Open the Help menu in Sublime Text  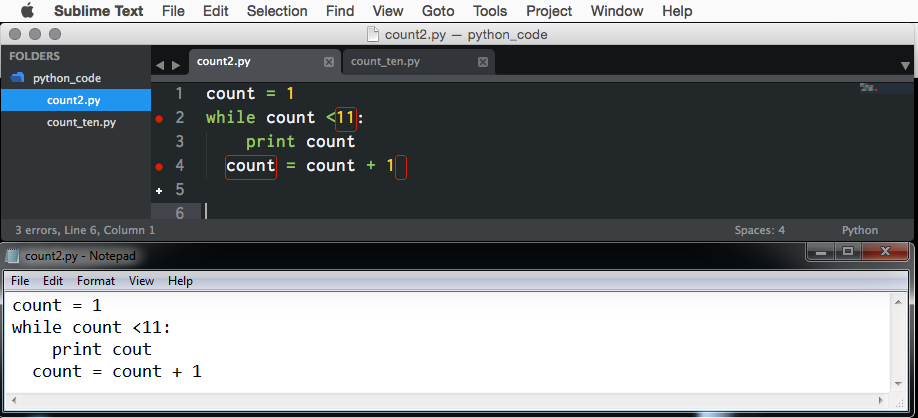coord(677,11)
